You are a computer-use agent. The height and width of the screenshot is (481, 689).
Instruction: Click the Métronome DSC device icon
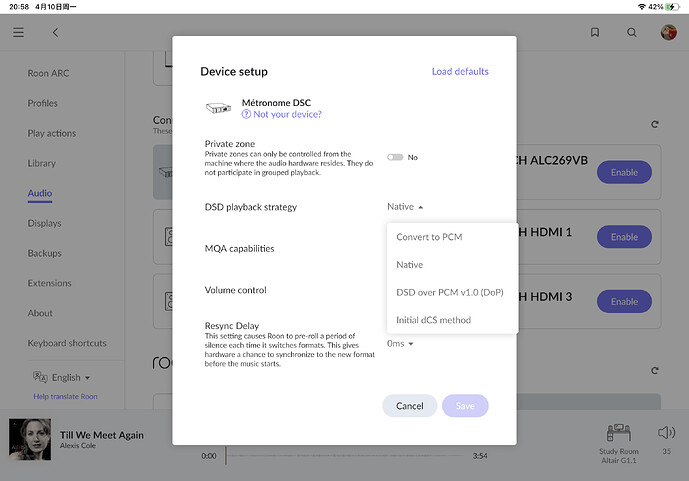click(218, 108)
